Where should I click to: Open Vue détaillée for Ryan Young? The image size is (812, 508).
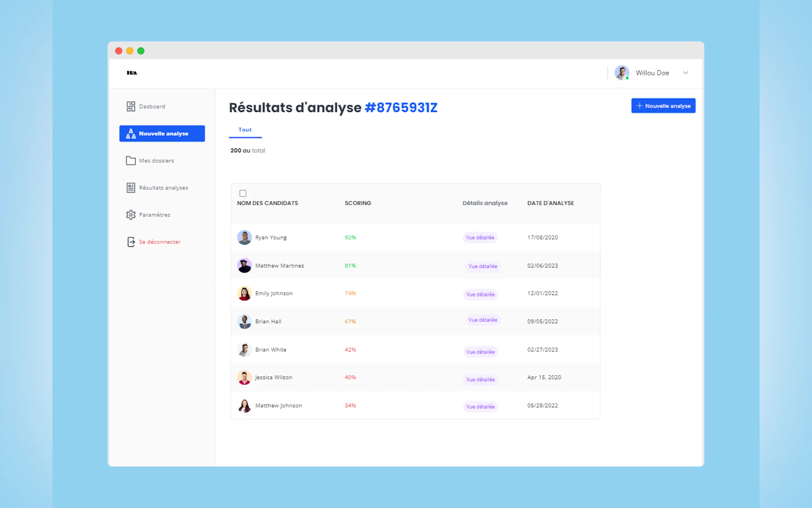(x=480, y=238)
